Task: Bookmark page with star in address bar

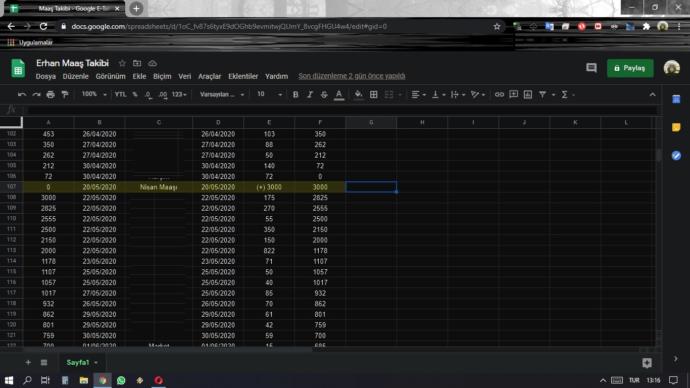Action: (497, 26)
